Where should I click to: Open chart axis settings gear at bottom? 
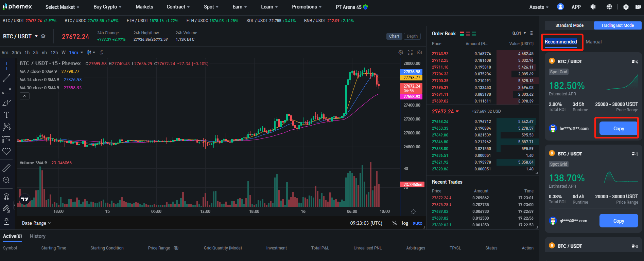pos(413,211)
